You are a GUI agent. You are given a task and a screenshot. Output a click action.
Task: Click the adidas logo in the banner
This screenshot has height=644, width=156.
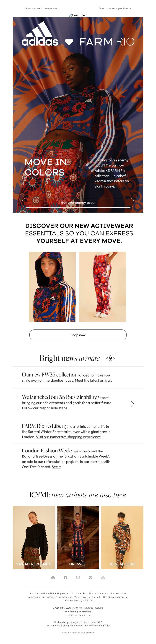coord(40,34)
